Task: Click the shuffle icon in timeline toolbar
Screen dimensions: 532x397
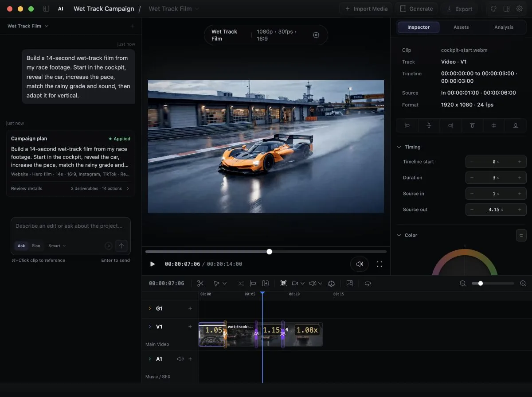Action: (x=240, y=283)
